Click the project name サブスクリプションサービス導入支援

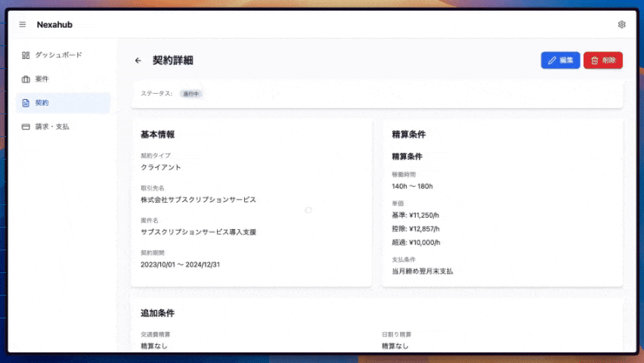pyautogui.click(x=198, y=232)
